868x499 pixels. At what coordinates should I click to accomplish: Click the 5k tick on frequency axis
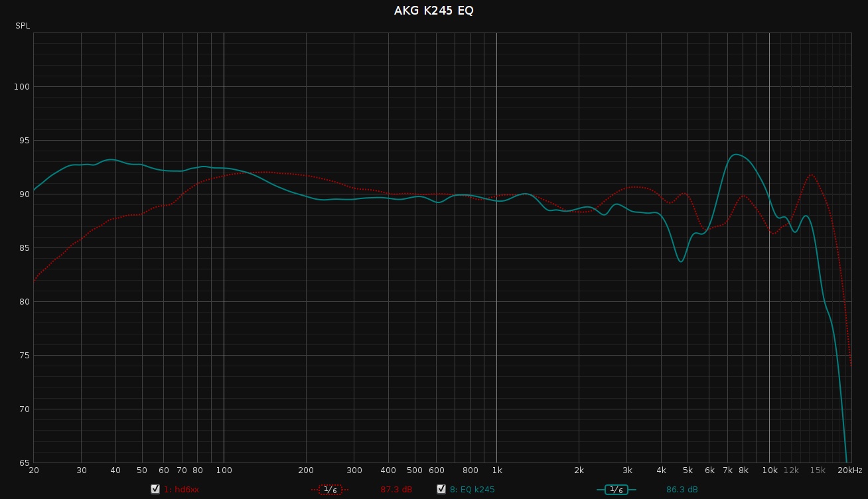(687, 470)
